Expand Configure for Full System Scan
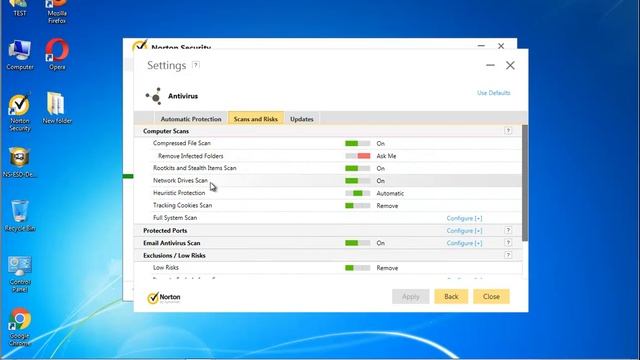Screen dimensions: 640x360 [464, 218]
